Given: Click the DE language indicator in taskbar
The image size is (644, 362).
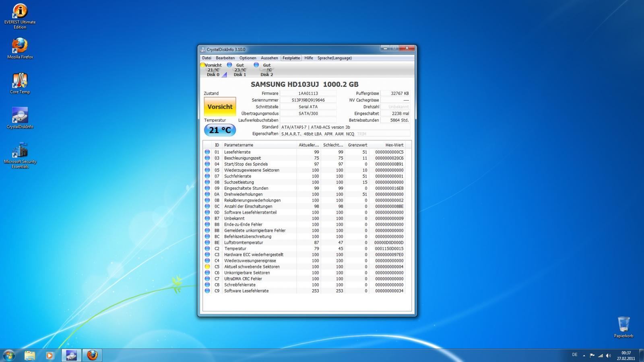Looking at the screenshot, I should [574, 355].
